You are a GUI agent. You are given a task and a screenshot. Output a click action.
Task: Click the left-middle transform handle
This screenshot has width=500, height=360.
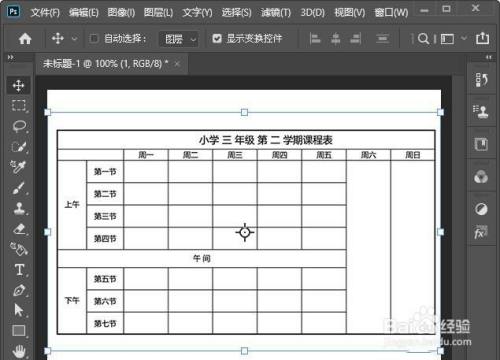(48, 232)
